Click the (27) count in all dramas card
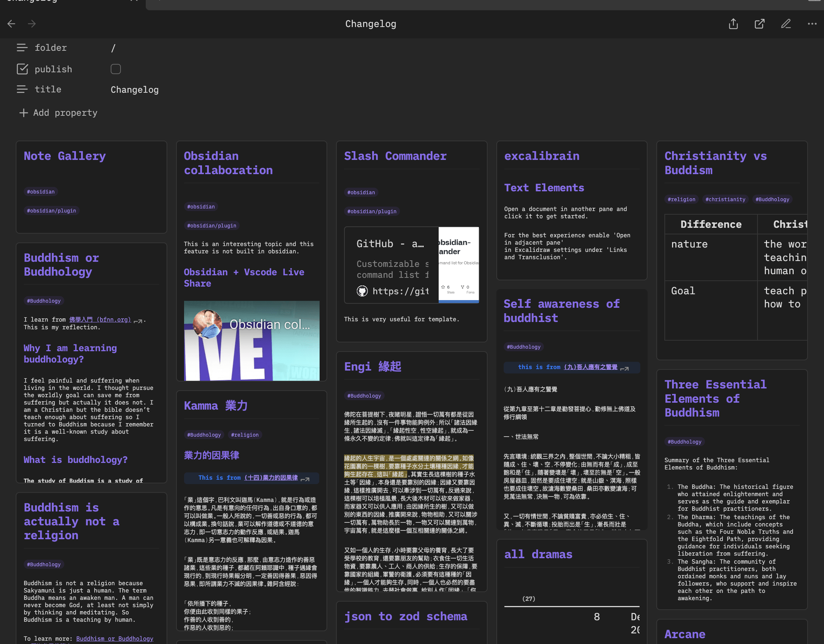The height and width of the screenshot is (644, 824). [x=529, y=598]
